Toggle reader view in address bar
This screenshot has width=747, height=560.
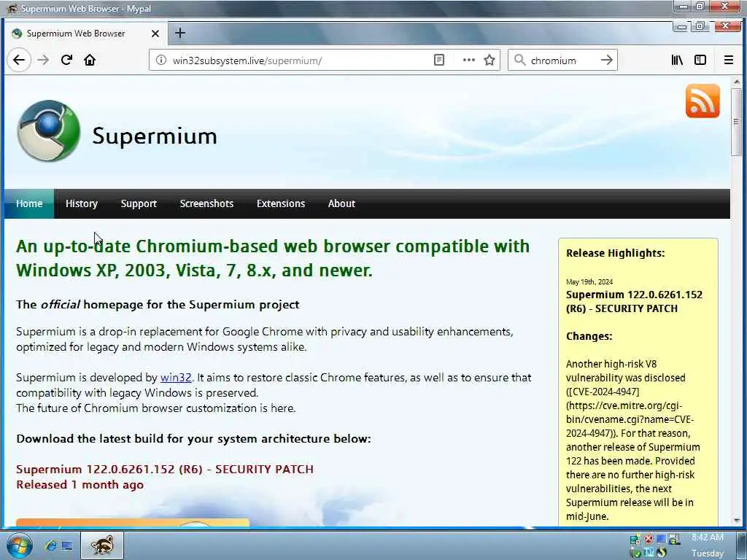click(438, 60)
